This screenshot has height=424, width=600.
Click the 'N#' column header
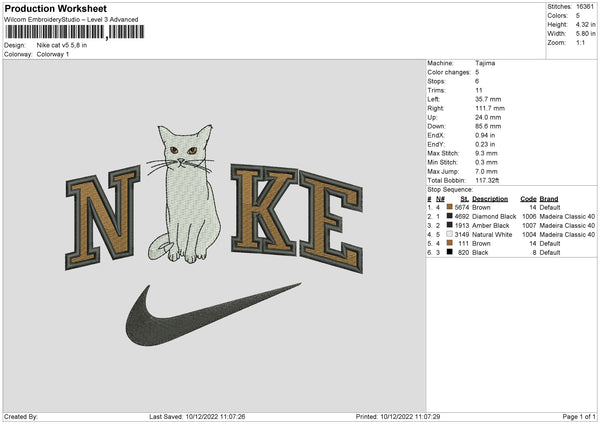[440, 199]
